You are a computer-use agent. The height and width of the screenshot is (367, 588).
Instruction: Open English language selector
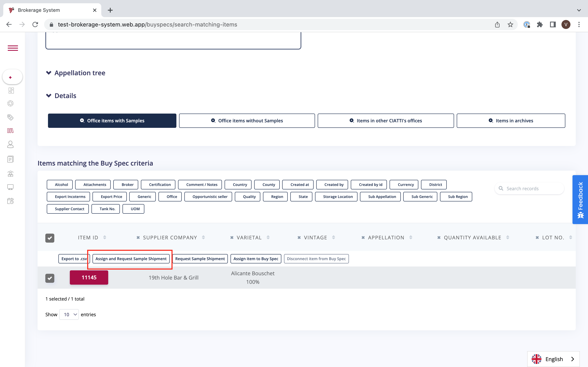pyautogui.click(x=553, y=359)
